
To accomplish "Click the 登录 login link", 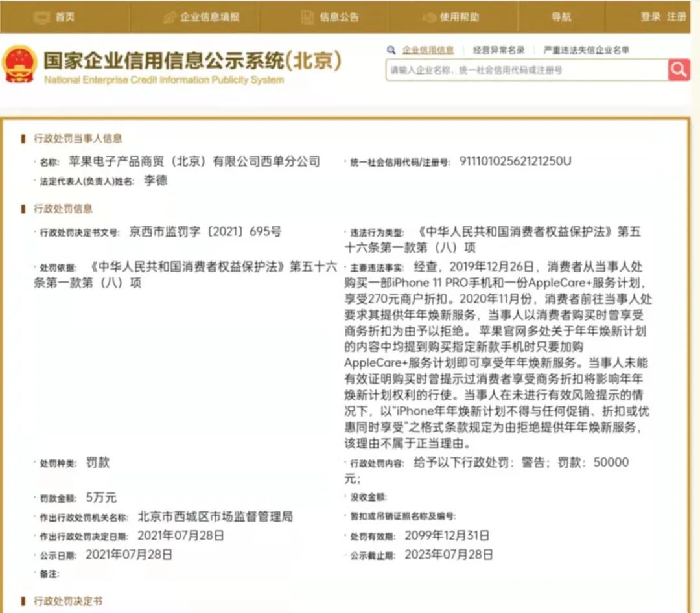I will click(651, 17).
